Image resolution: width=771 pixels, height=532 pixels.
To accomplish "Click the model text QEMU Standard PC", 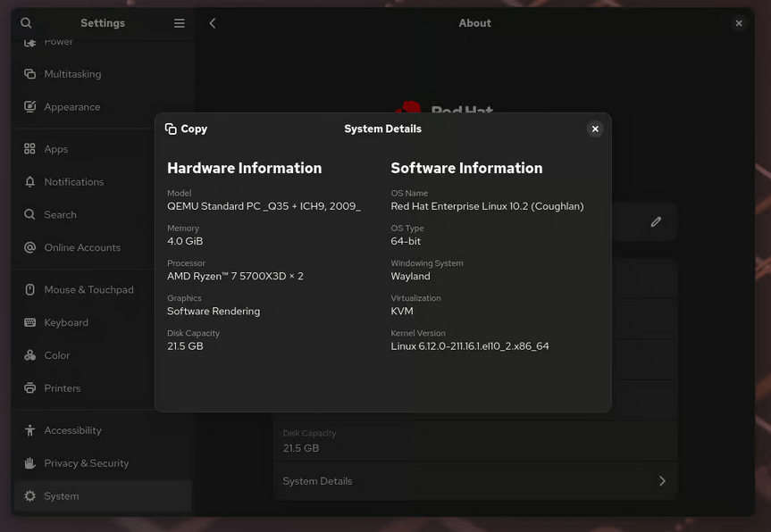I will coord(264,206).
